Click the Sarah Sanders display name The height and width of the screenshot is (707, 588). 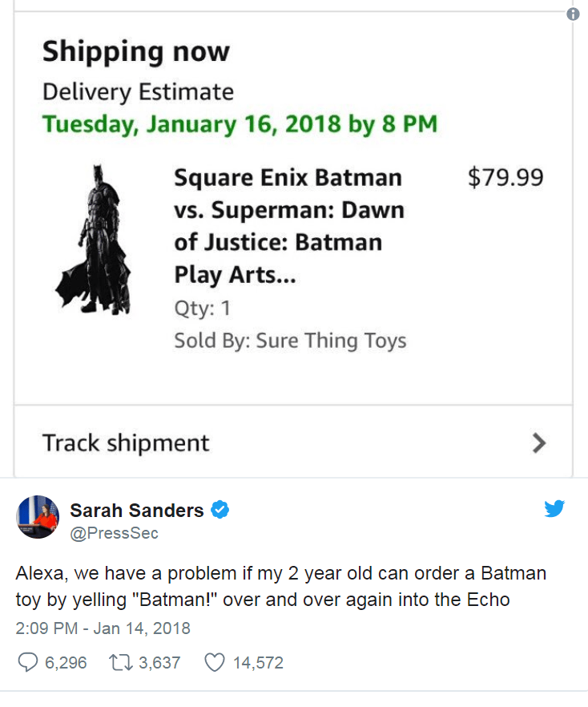tap(137, 510)
